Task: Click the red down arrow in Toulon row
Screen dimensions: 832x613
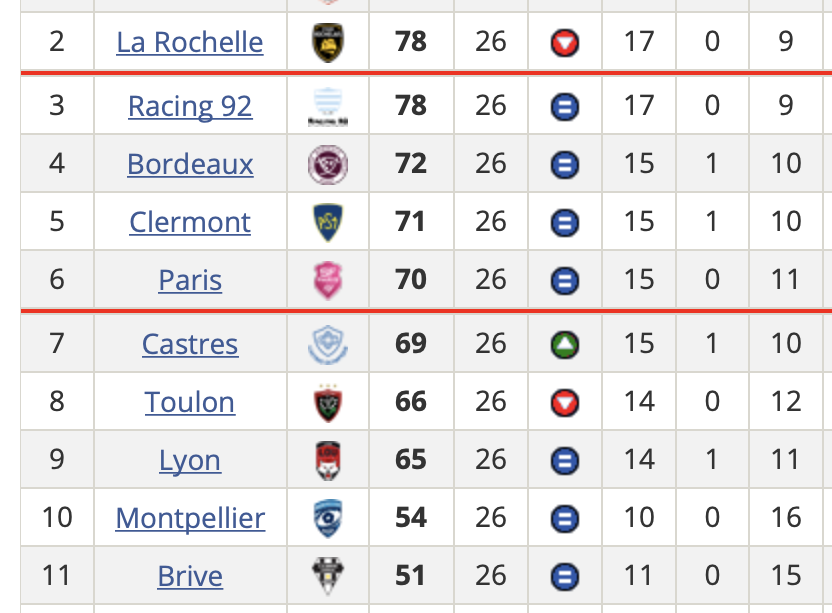Action: 565,403
